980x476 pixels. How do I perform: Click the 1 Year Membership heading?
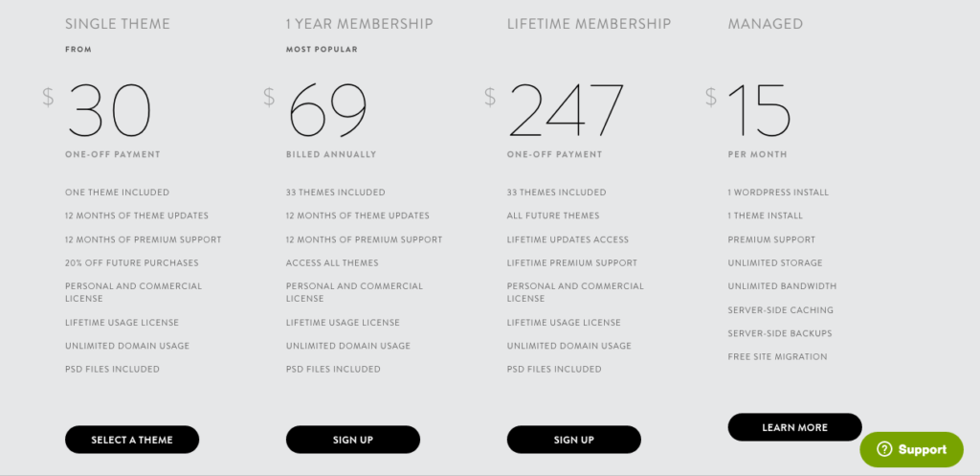360,24
